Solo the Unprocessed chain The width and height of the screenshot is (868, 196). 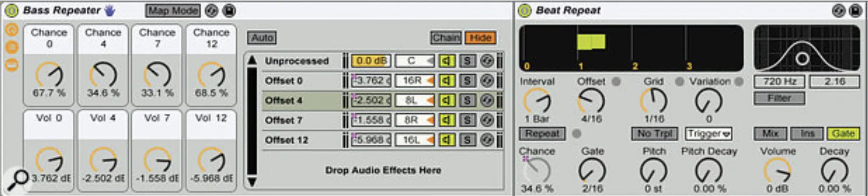pos(467,61)
